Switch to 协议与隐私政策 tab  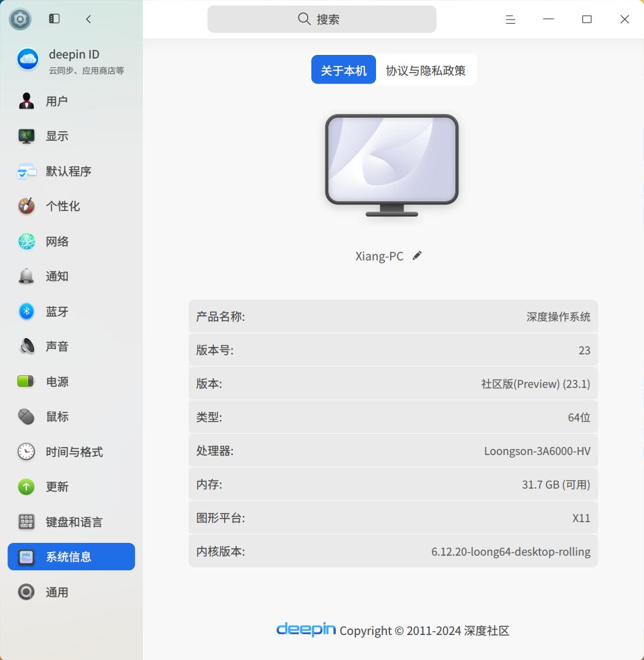426,70
